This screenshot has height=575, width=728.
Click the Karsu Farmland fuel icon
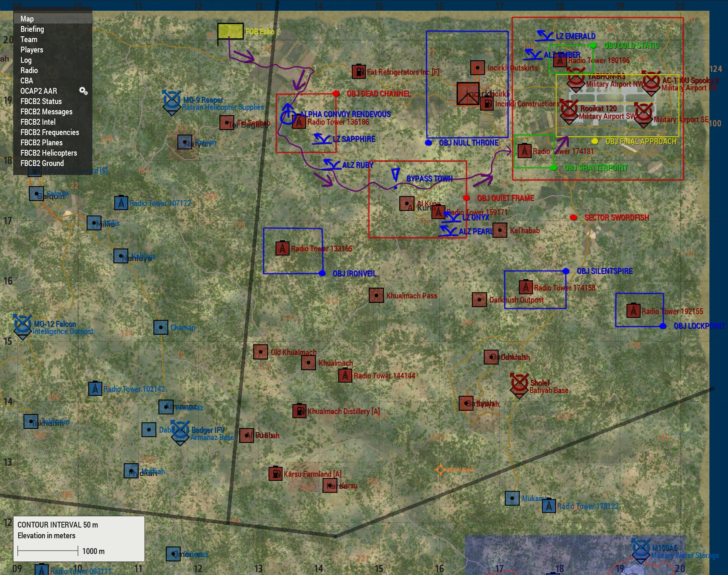pyautogui.click(x=275, y=473)
